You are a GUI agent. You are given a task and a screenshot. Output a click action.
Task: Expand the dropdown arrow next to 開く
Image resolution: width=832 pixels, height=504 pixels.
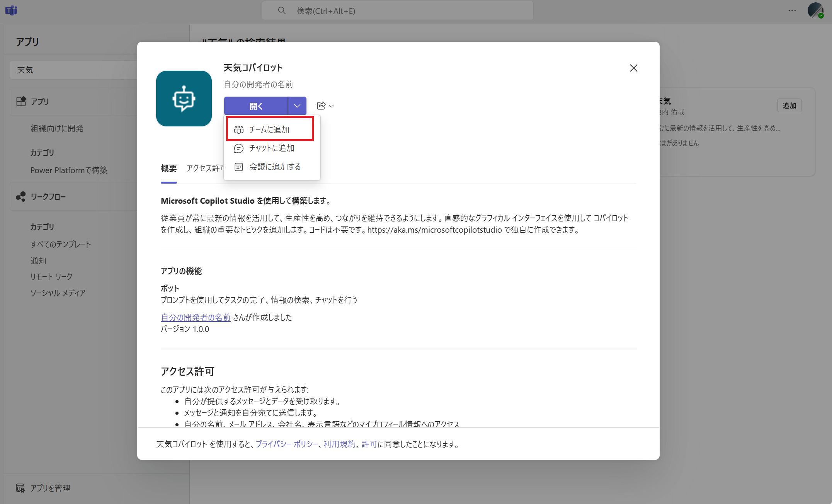pyautogui.click(x=297, y=106)
